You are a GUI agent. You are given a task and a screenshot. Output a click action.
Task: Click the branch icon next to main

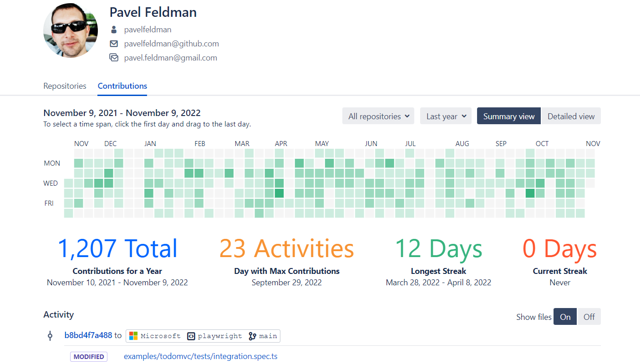click(253, 336)
